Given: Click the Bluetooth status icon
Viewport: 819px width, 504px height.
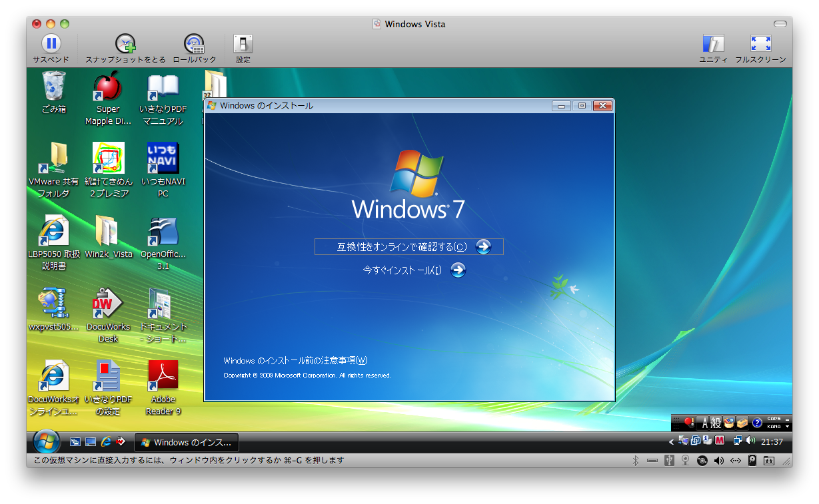Looking at the screenshot, I should (635, 460).
